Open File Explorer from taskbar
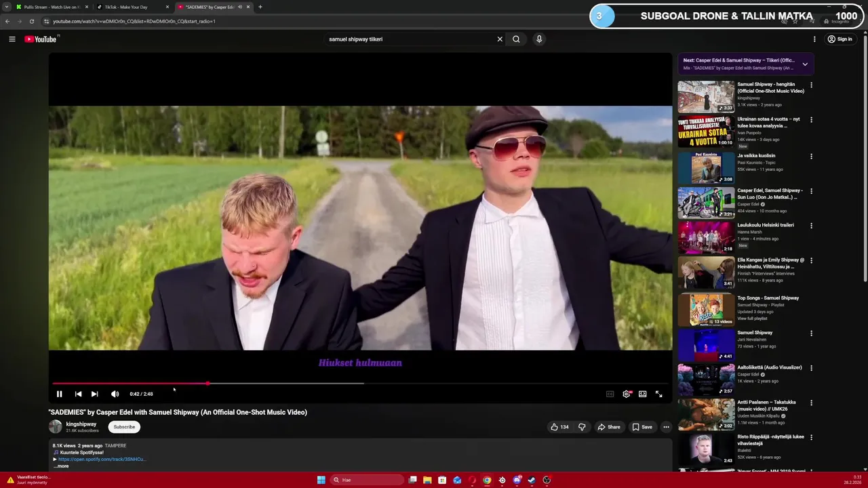868x488 pixels. [x=427, y=480]
